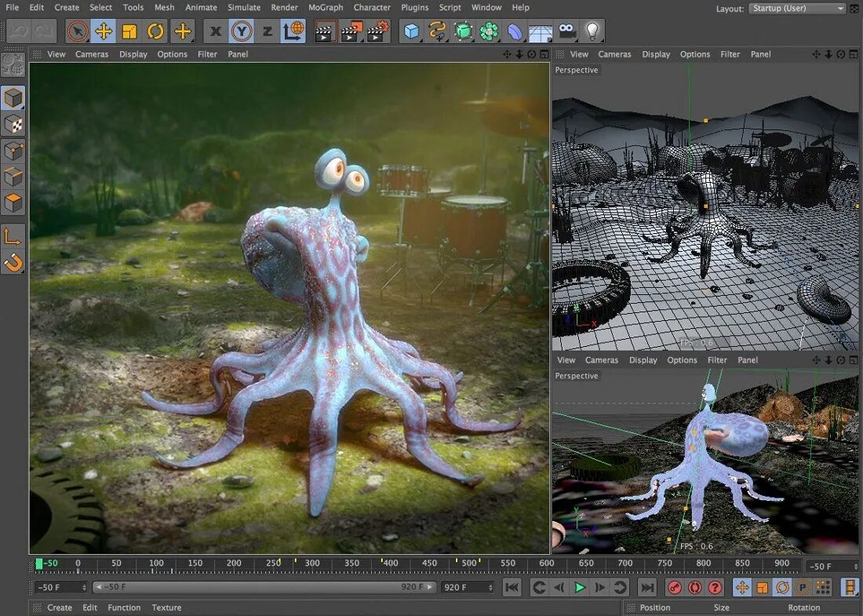Open Cameras menu in top-right viewport
The image size is (863, 616).
coord(614,54)
